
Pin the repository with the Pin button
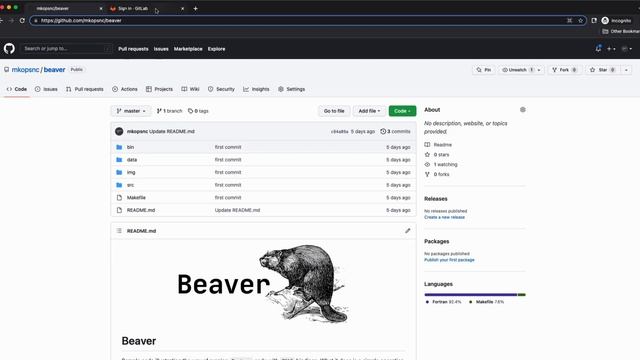click(x=484, y=70)
